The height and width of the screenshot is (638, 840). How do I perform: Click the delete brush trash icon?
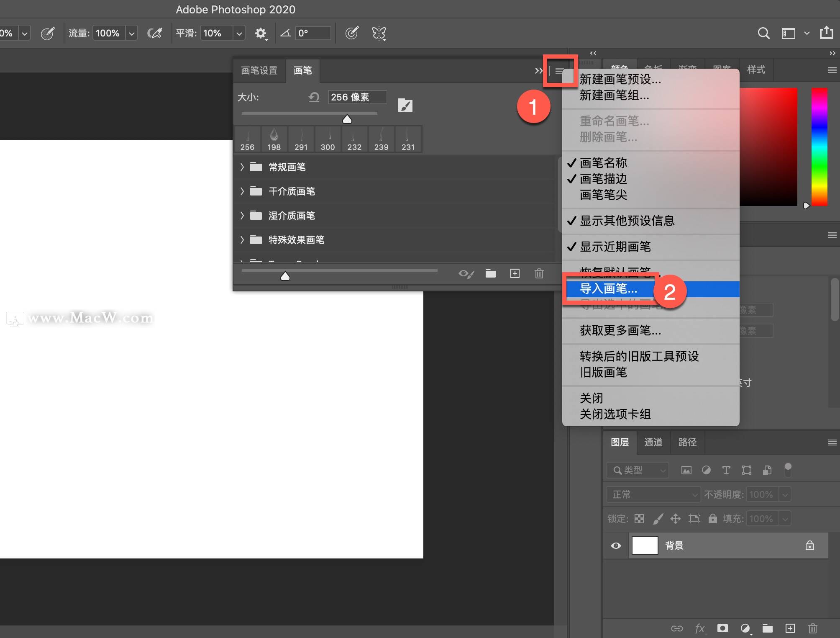tap(539, 273)
